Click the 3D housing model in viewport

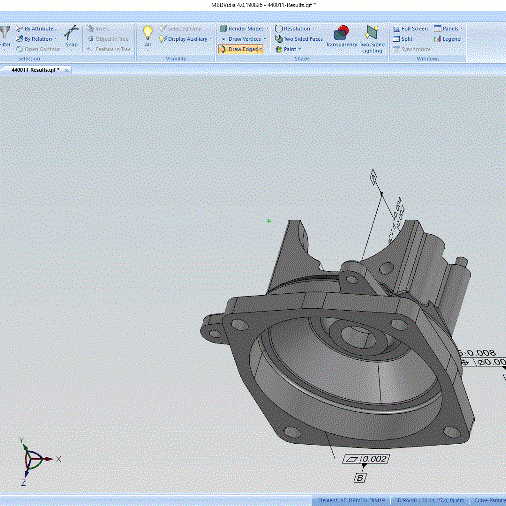point(337,333)
